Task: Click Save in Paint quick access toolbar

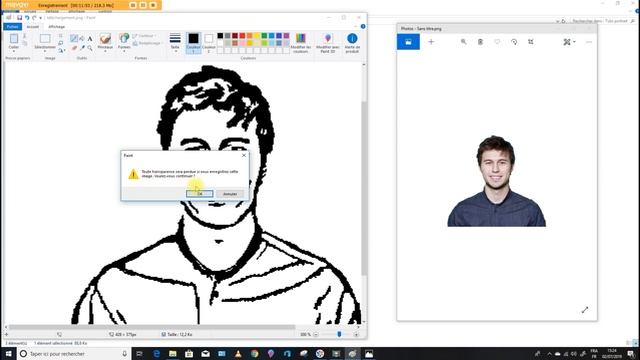Action: coord(19,18)
